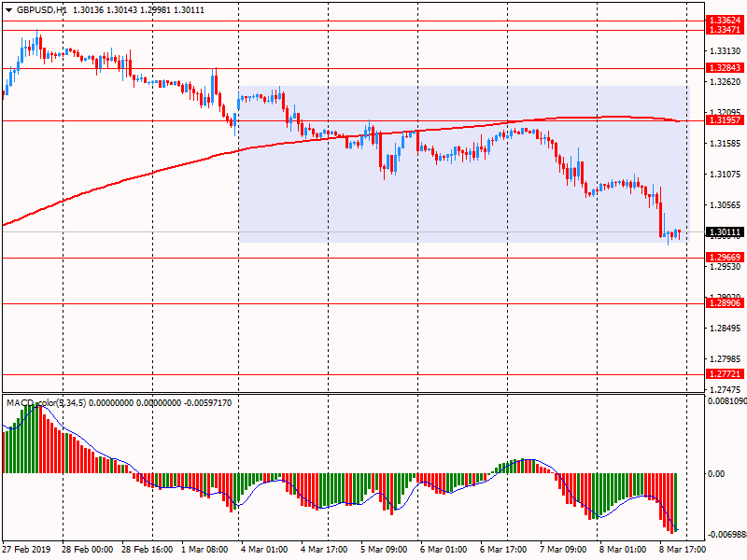
Task: Select the 1.31957 red price label
Action: click(725, 120)
